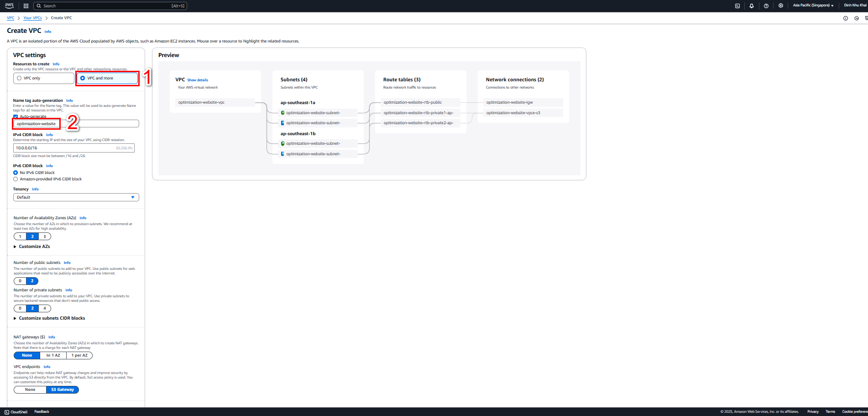Click the clock icon in breadcrumb bar
The image size is (868, 416).
(x=857, y=18)
